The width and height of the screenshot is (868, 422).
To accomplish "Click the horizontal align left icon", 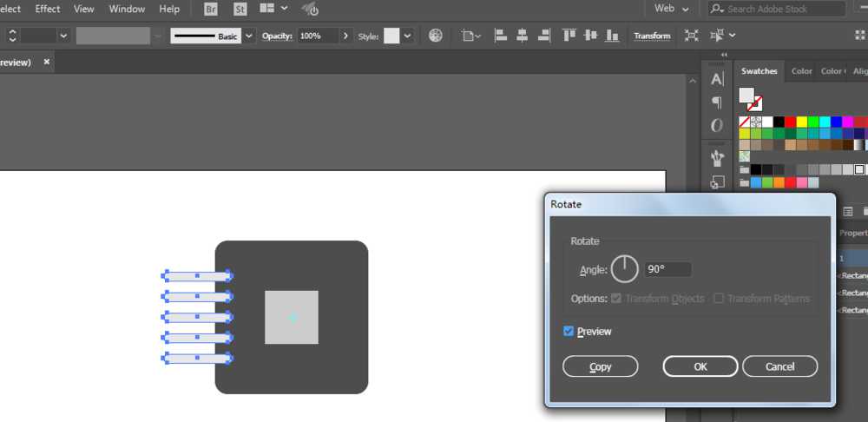I will click(501, 36).
